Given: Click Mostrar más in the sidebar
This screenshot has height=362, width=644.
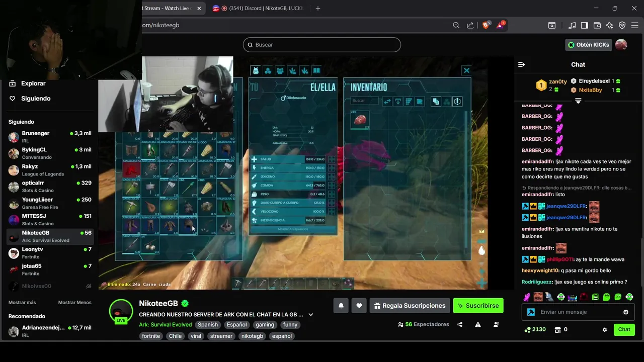Looking at the screenshot, I should coord(22,303).
